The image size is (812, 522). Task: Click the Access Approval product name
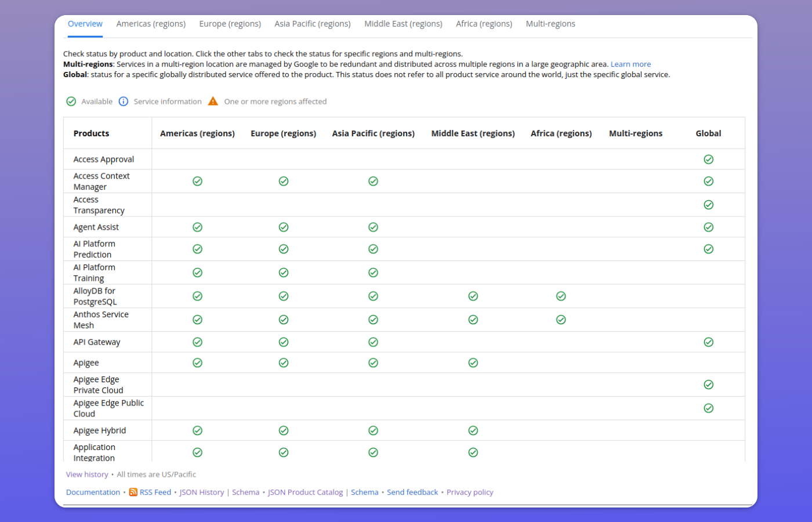point(104,159)
